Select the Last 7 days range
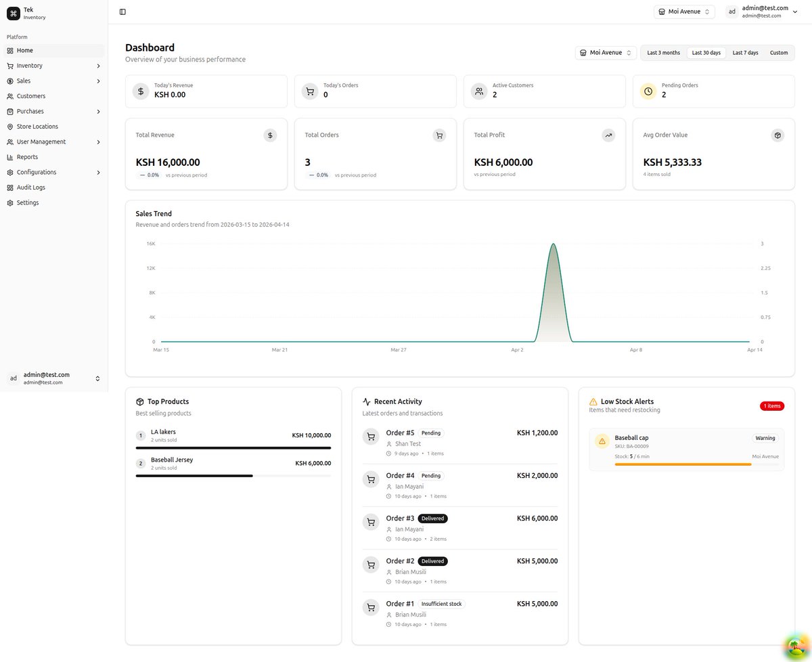Screen dimensions: 812x662 pyautogui.click(x=745, y=53)
